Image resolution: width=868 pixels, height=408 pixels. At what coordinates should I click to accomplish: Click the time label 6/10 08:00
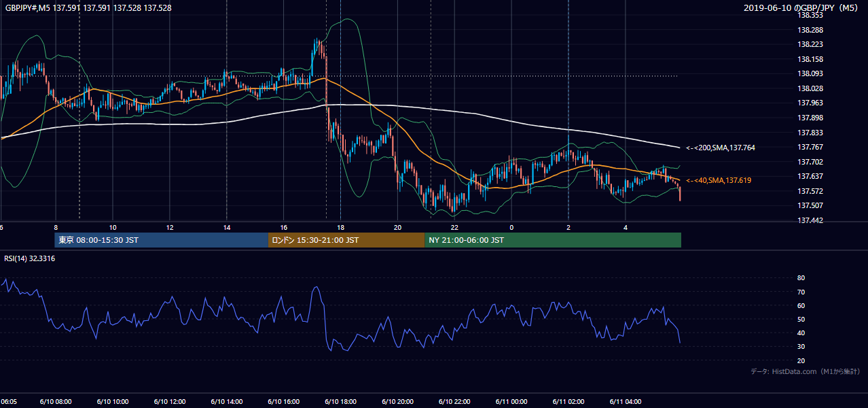(56, 402)
